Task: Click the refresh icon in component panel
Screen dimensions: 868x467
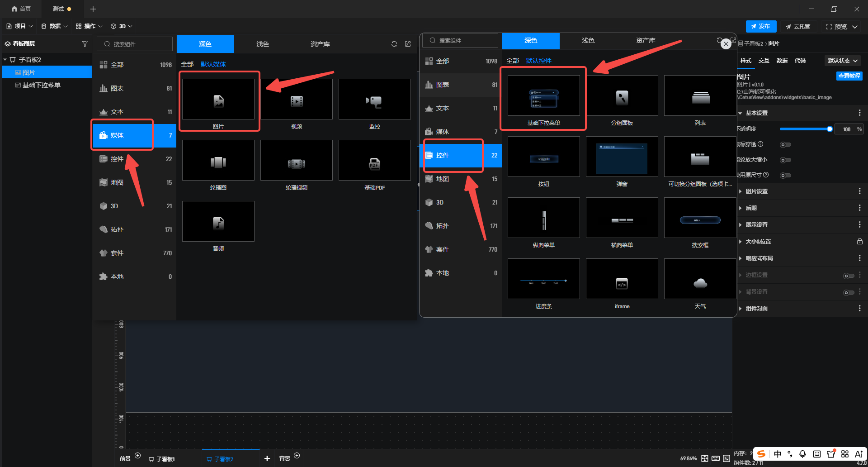Action: click(394, 44)
